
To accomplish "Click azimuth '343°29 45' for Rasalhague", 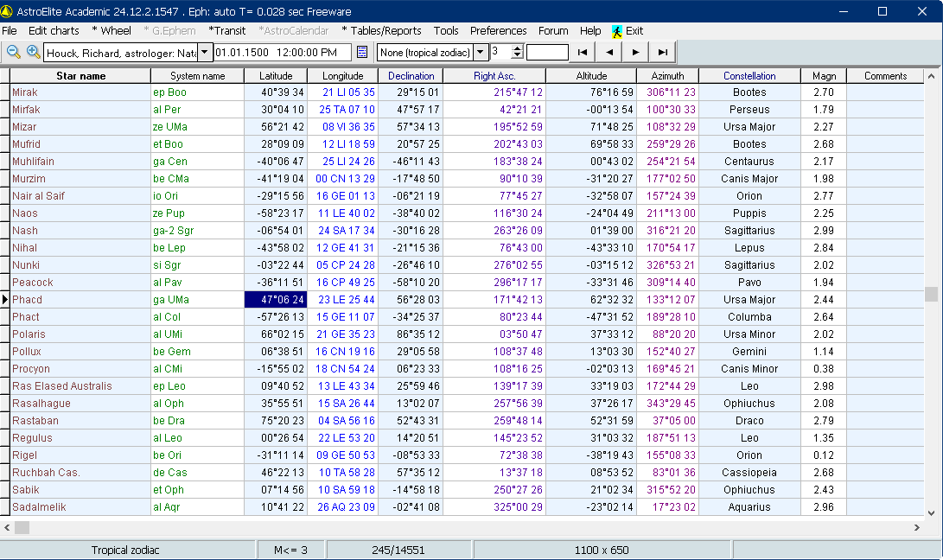I will tap(672, 404).
